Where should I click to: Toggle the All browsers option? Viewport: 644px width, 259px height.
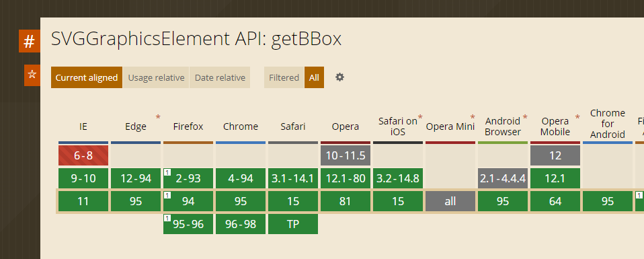tap(314, 77)
